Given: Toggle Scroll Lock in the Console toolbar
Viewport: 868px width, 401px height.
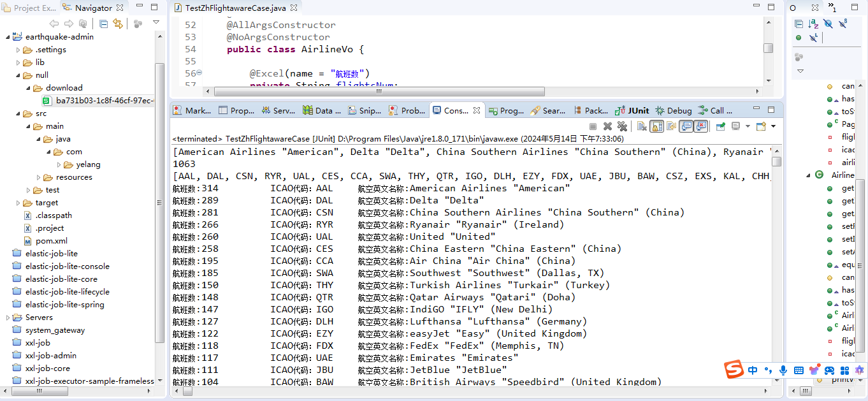Looking at the screenshot, I should [x=656, y=126].
